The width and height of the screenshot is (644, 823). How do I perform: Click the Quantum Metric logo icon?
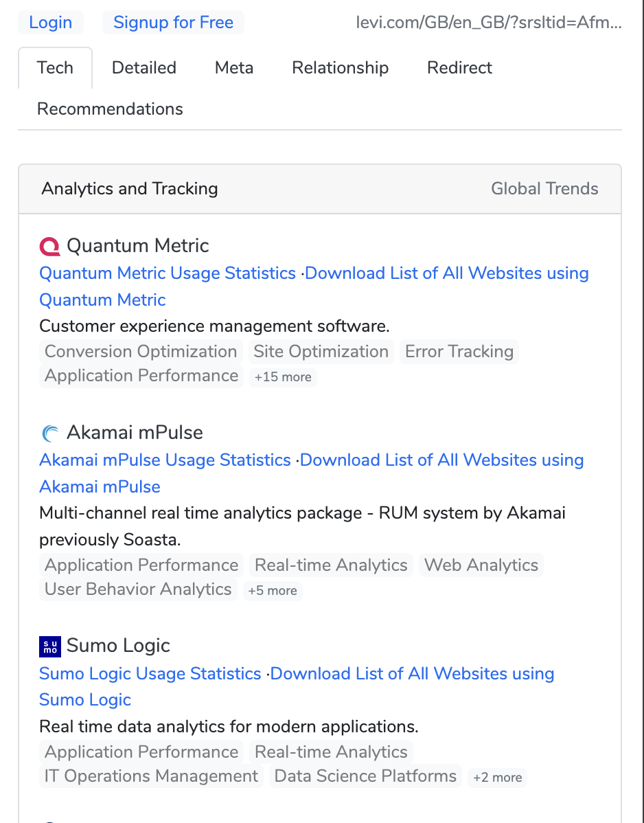point(49,245)
